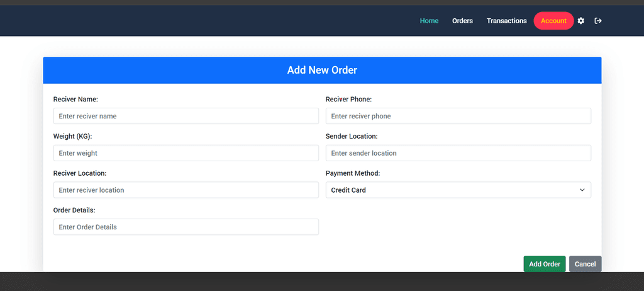Focus the Reciver Phone input field

pyautogui.click(x=458, y=116)
